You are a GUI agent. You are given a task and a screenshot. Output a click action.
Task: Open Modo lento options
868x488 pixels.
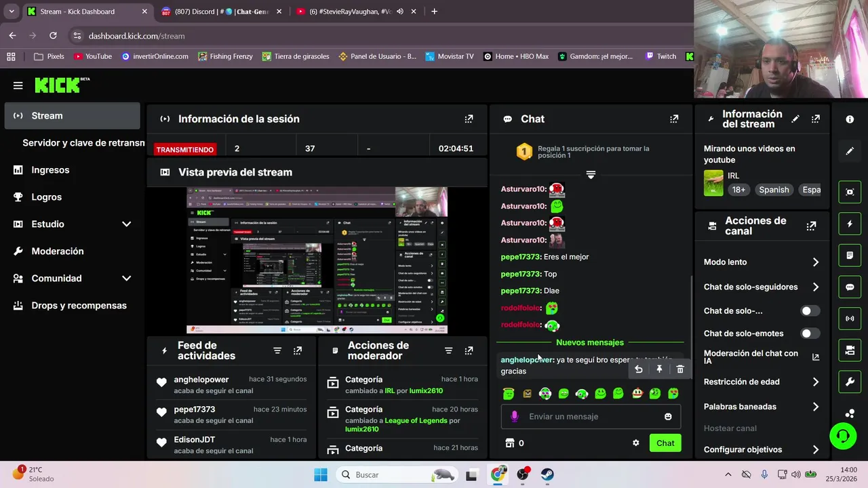[x=762, y=262]
